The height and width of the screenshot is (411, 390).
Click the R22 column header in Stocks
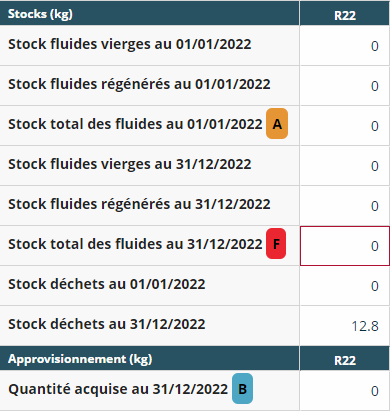345,15
